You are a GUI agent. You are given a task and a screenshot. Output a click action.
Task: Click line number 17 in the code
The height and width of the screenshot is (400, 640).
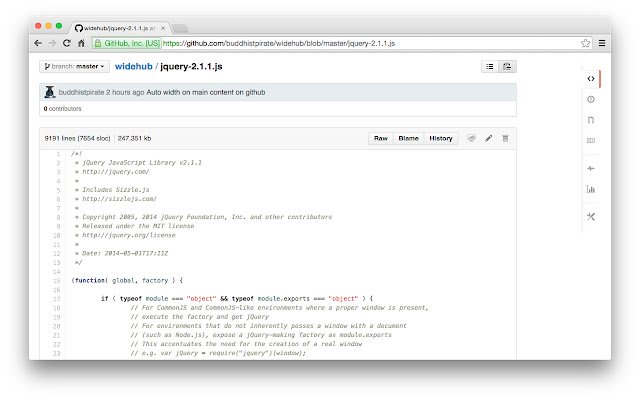(x=56, y=299)
